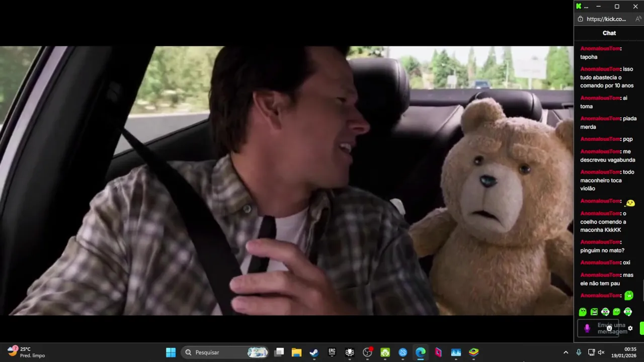Click AnomalousTom username on 'piada merda' message
The height and width of the screenshot is (362, 644).
click(x=600, y=119)
